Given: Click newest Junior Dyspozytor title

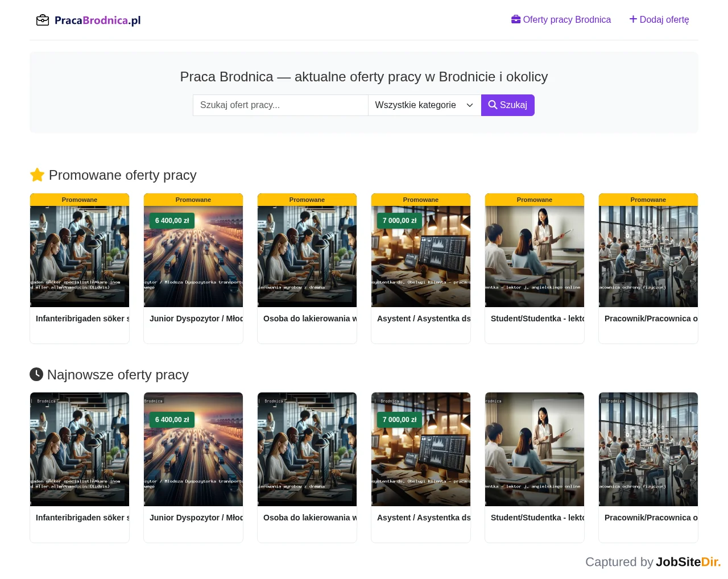Looking at the screenshot, I should pos(196,518).
